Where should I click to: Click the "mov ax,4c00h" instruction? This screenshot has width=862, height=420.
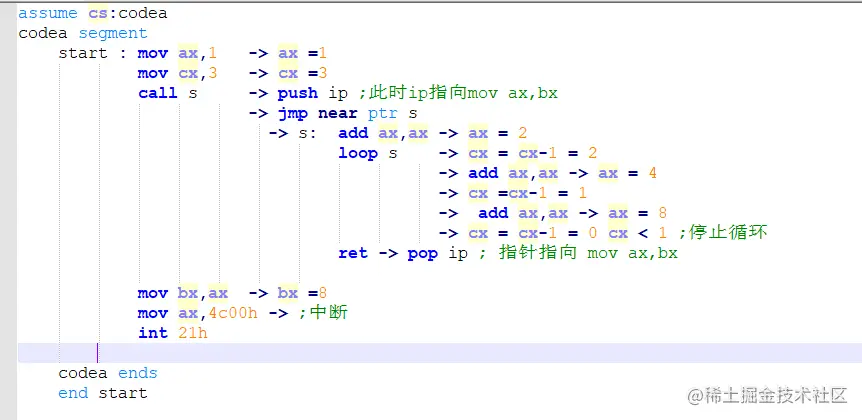(x=197, y=313)
